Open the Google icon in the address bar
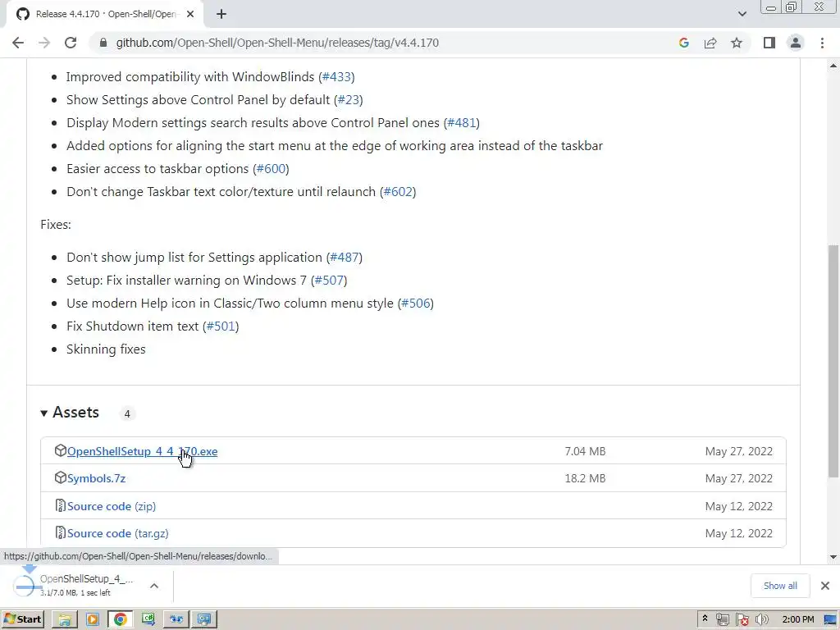Viewport: 840px width, 630px height. click(x=683, y=43)
